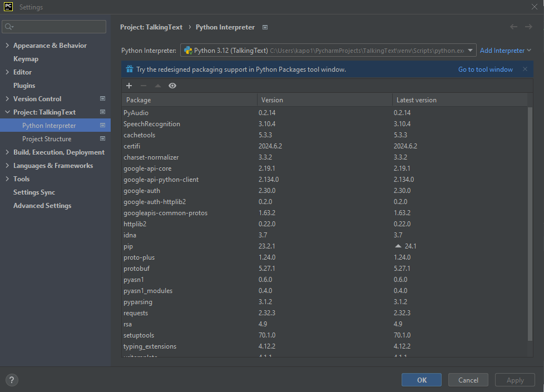
Task: Click the upgrade package arrow icon
Action: point(158,86)
